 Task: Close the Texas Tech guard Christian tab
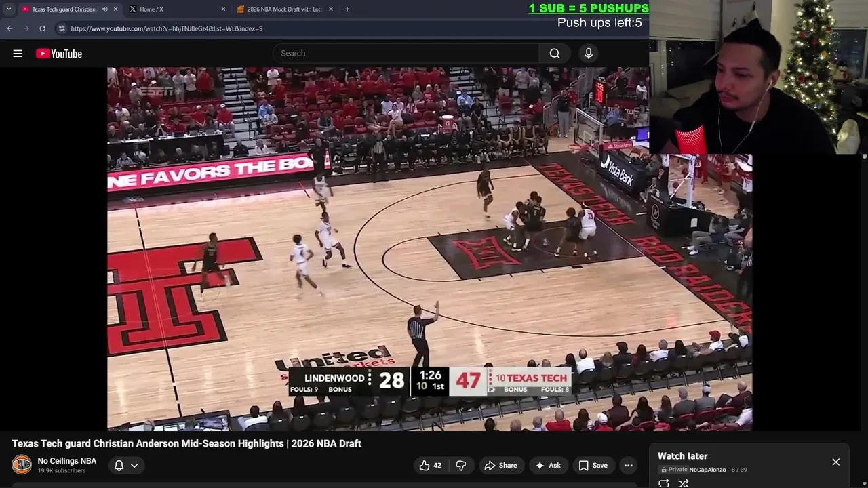click(115, 9)
